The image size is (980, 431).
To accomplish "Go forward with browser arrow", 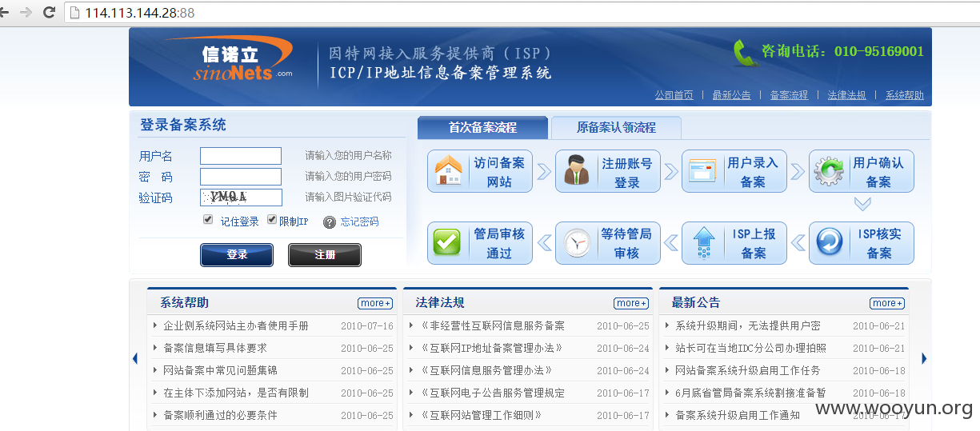I will point(26,12).
